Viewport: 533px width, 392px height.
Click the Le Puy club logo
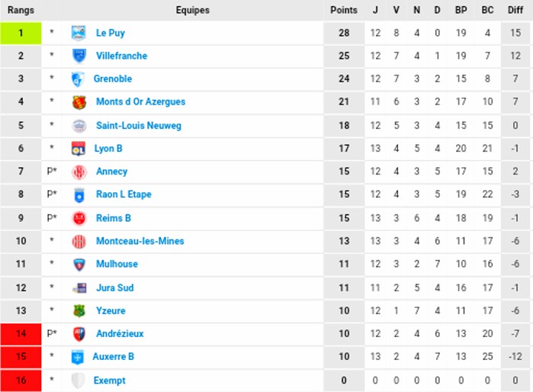79,33
